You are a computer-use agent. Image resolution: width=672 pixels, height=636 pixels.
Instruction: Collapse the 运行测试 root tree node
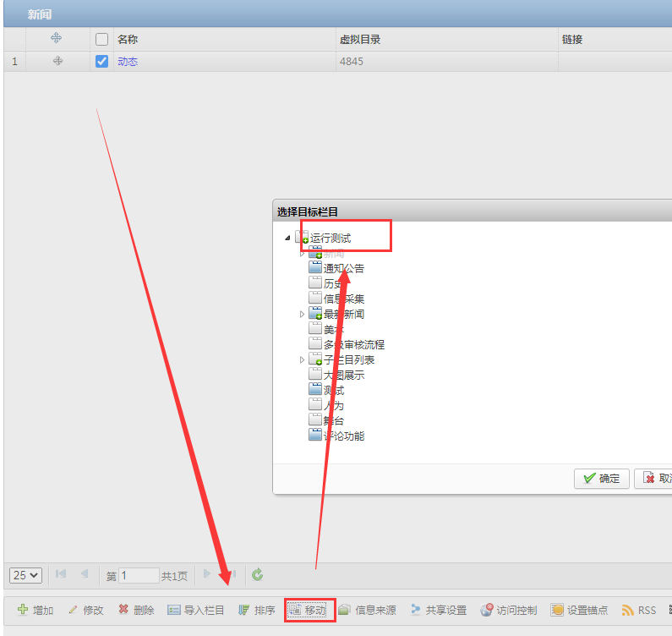pyautogui.click(x=287, y=238)
